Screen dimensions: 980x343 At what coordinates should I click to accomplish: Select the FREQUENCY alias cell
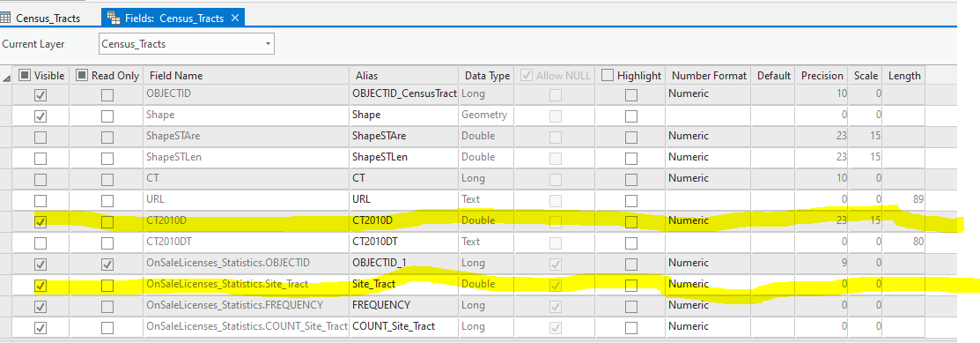pos(404,305)
